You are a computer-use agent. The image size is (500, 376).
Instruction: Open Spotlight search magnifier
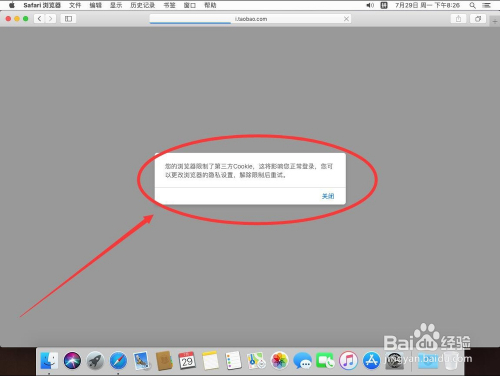[x=472, y=5]
